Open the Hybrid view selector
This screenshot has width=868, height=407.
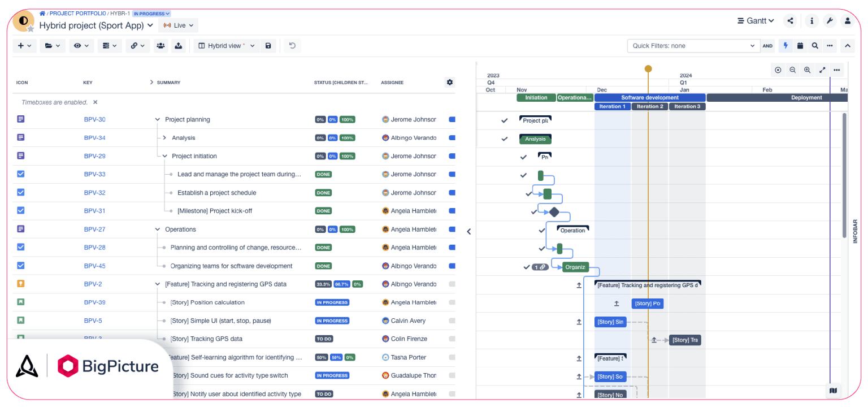pos(227,46)
